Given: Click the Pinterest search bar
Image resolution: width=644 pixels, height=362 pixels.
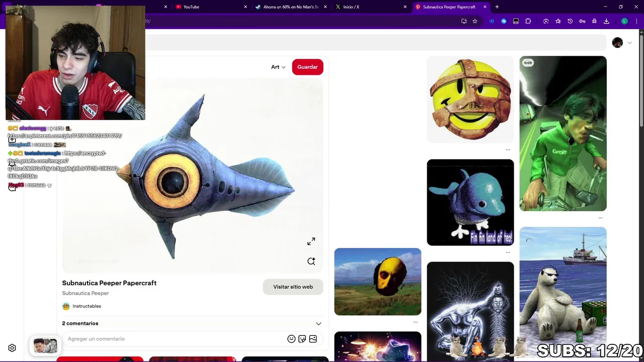Looking at the screenshot, I should click(375, 43).
